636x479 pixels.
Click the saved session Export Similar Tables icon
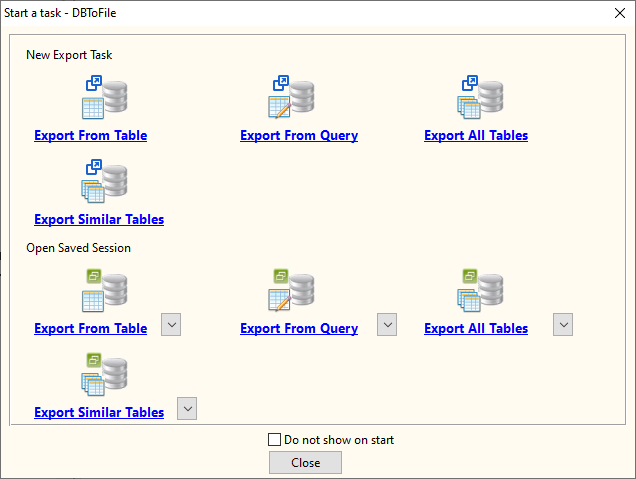[105, 374]
